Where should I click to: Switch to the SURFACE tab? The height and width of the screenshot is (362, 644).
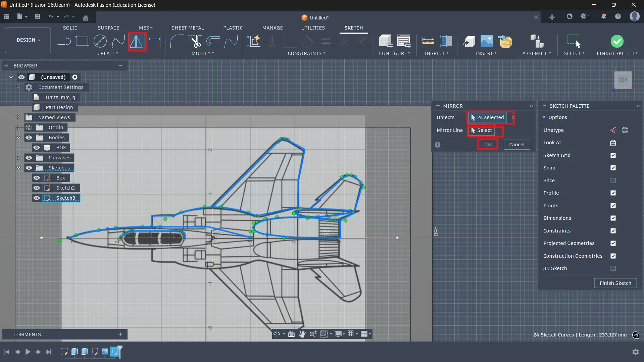[x=108, y=28]
